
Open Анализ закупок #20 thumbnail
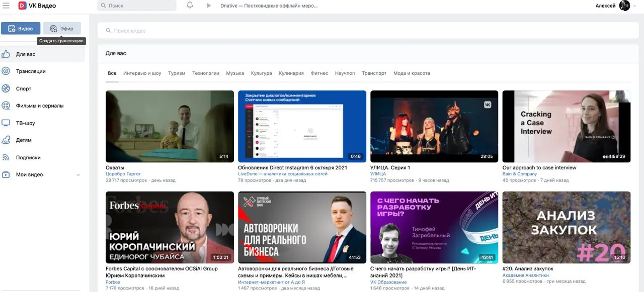pyautogui.click(x=567, y=228)
